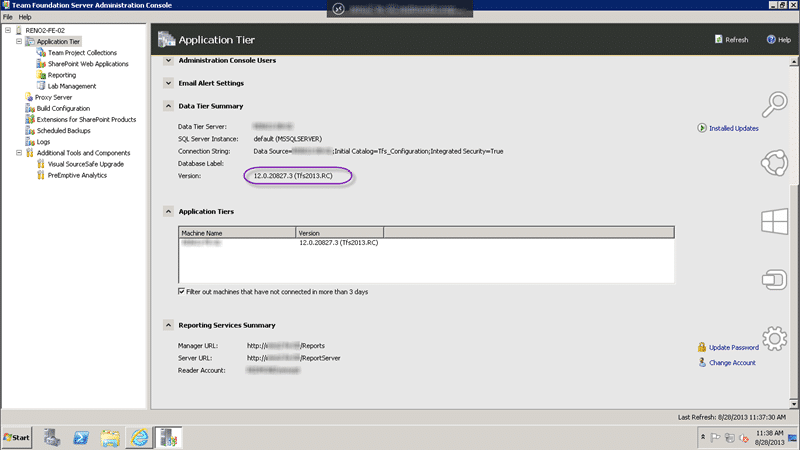Viewport: 800px width, 450px height.
Task: Click the Scheduled Backups icon
Action: tap(30, 131)
